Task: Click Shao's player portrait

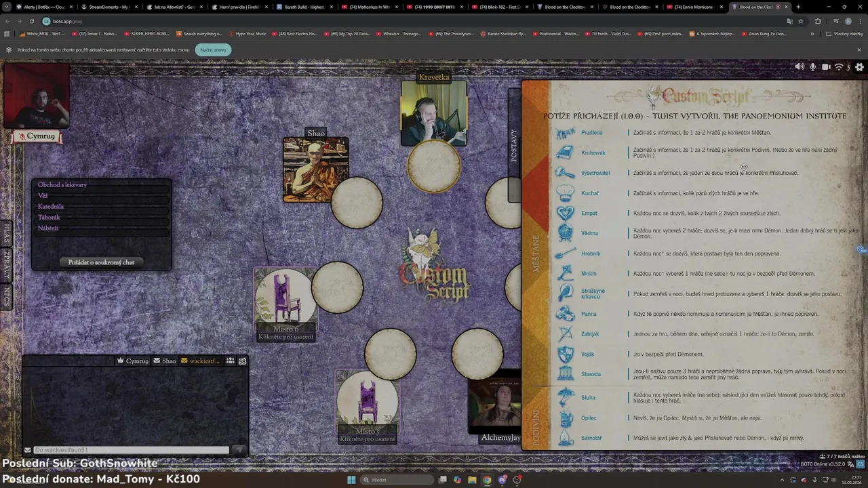Action: pos(315,169)
